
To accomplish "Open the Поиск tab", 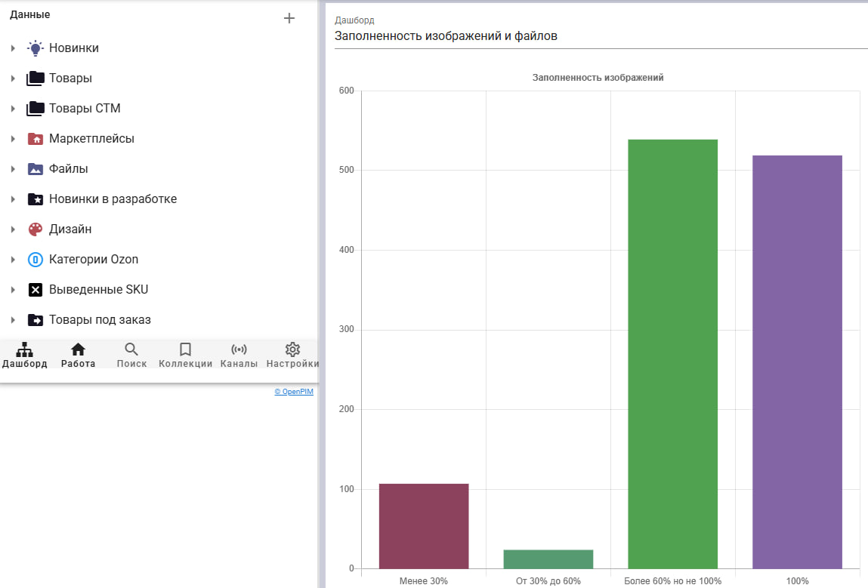I will [x=131, y=355].
